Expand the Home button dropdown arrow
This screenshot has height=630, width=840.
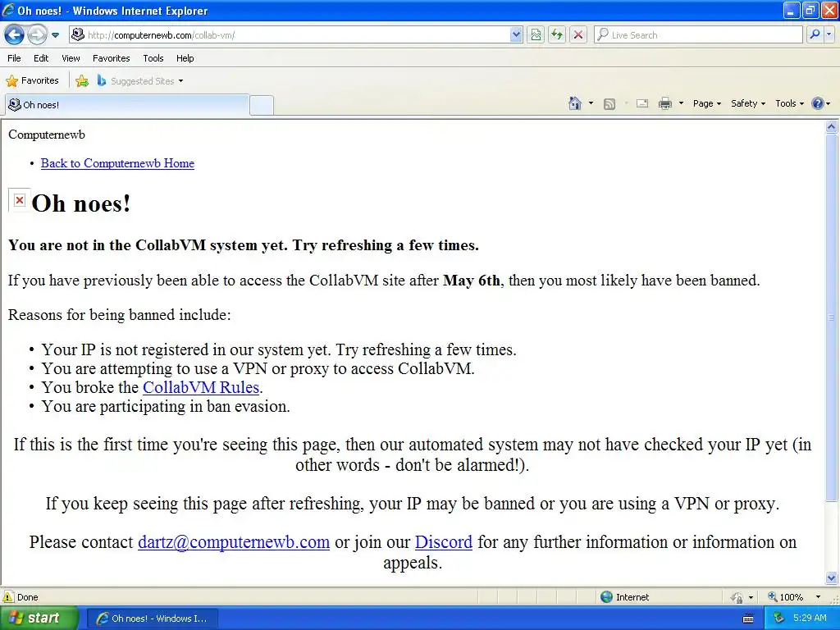(591, 103)
